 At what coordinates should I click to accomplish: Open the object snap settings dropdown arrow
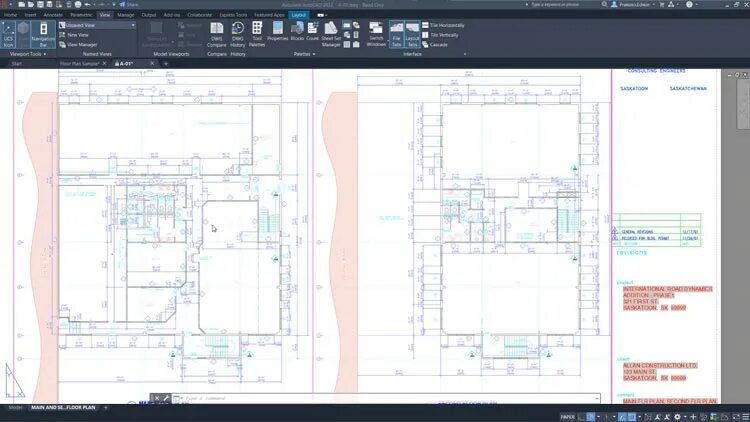pos(640,417)
